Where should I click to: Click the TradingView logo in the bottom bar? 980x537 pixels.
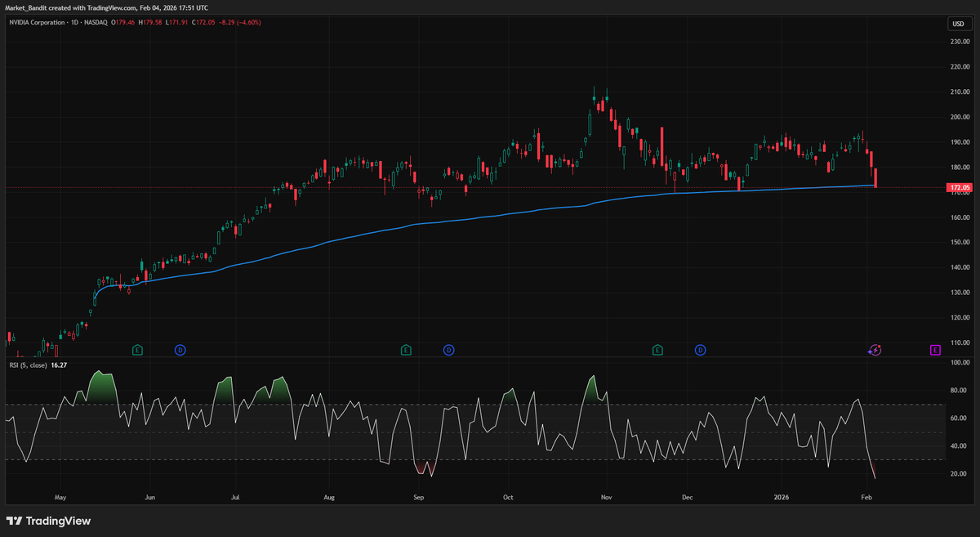(x=49, y=521)
